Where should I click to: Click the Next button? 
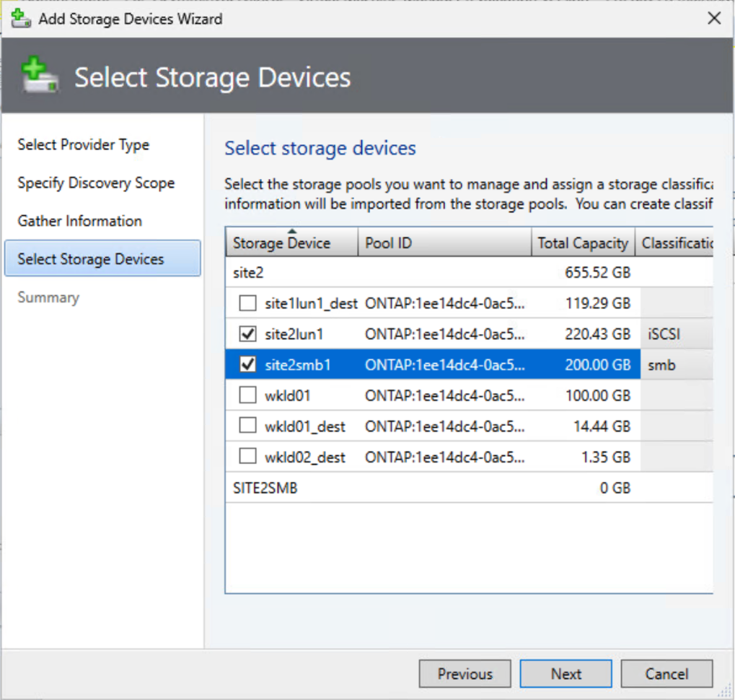pos(566,674)
